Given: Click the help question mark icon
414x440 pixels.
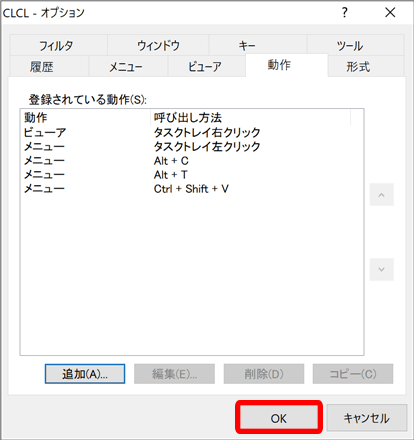Looking at the screenshot, I should coord(345,13).
